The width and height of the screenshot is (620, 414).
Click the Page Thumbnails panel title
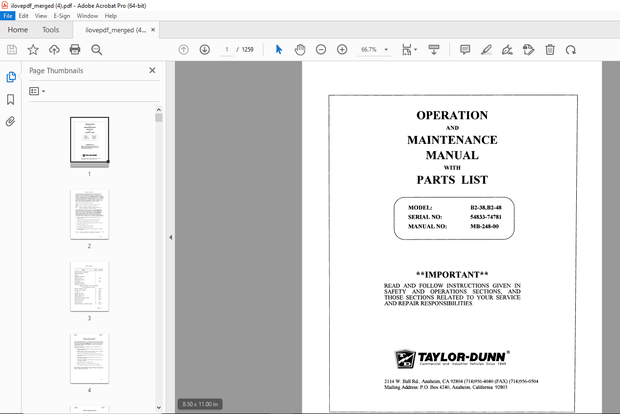(x=56, y=71)
